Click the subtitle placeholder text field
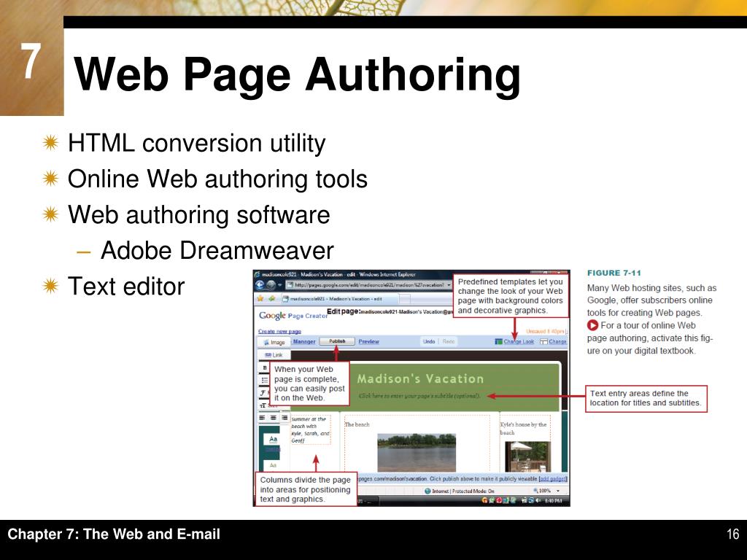This screenshot has height=560, width=747. pos(419,396)
